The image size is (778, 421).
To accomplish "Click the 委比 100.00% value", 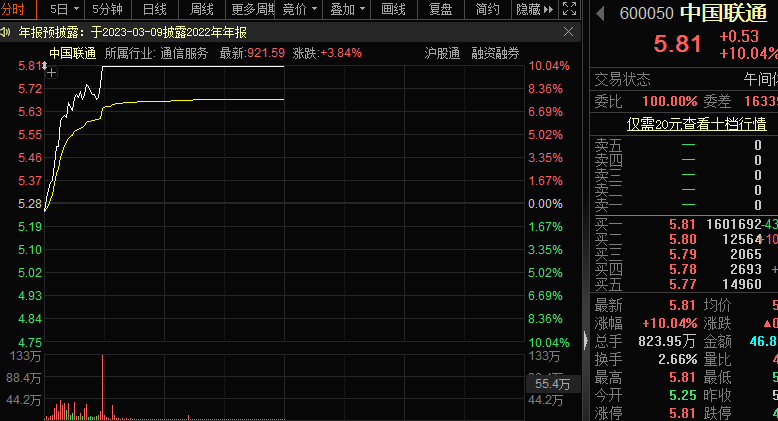I will click(670, 101).
